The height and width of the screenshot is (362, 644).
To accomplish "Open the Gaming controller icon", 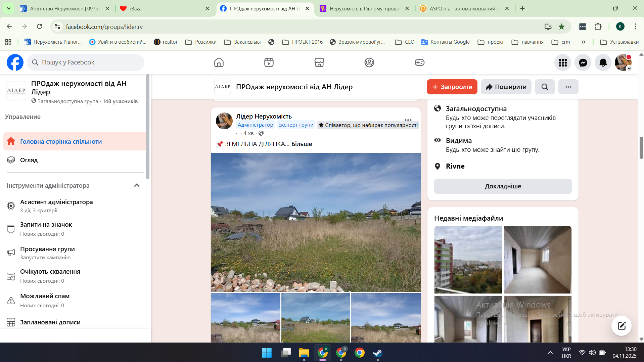I will tap(419, 62).
